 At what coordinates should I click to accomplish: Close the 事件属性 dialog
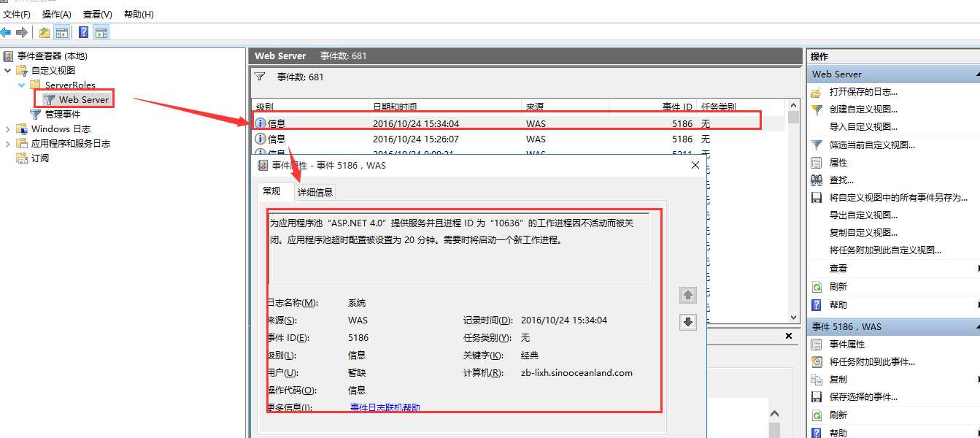pos(695,166)
